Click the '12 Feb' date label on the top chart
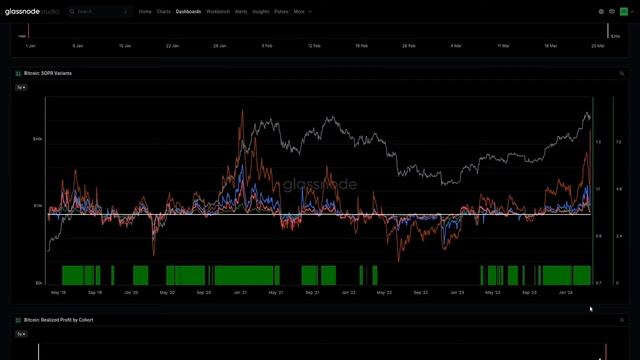Viewport: 640px width, 360px height. pos(314,46)
